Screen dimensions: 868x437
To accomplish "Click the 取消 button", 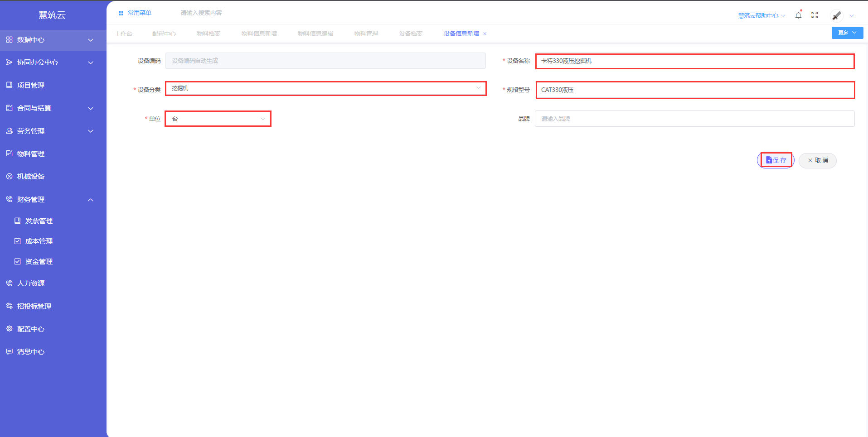I will pyautogui.click(x=818, y=160).
